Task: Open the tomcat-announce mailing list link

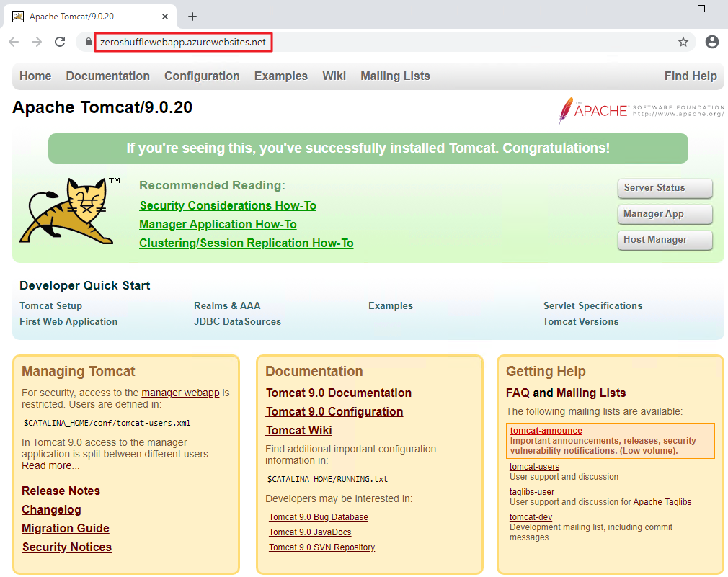Action: pos(546,431)
